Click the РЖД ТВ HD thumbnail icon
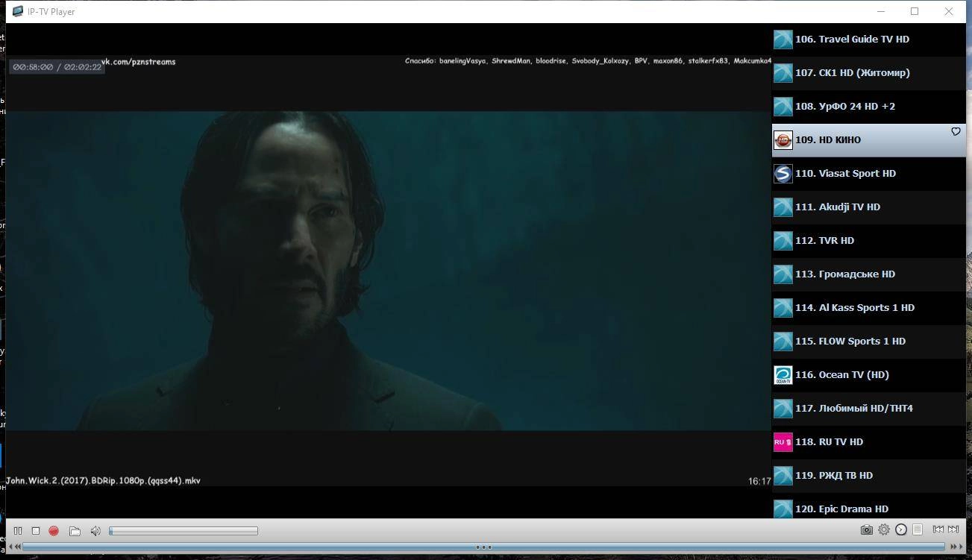972x560 pixels. click(783, 476)
